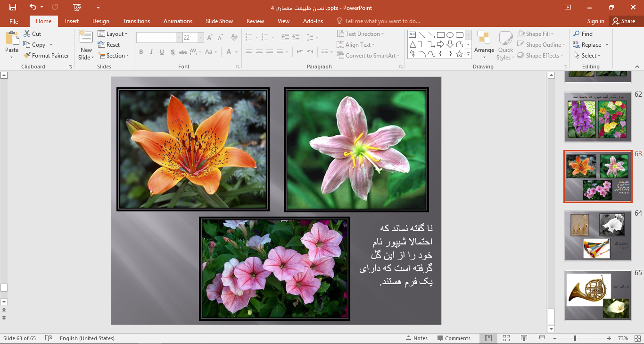
Task: Click the Find magnifier in Editing group
Action: (x=583, y=34)
